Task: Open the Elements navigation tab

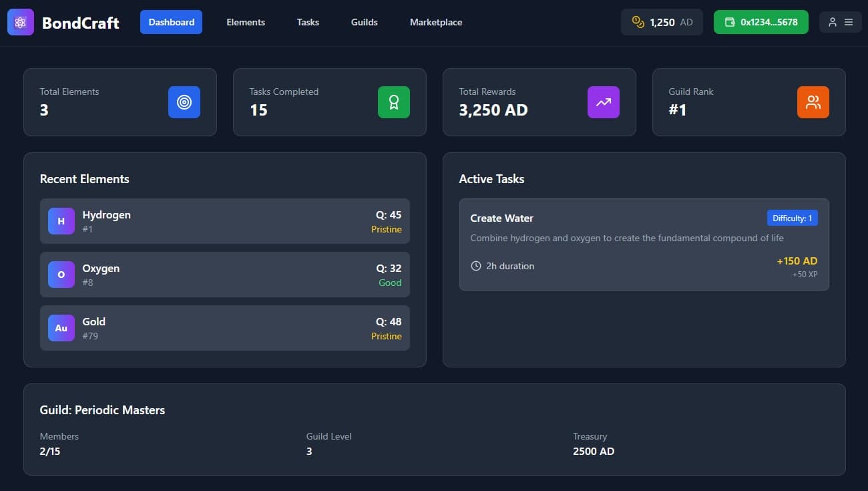Action: click(246, 22)
